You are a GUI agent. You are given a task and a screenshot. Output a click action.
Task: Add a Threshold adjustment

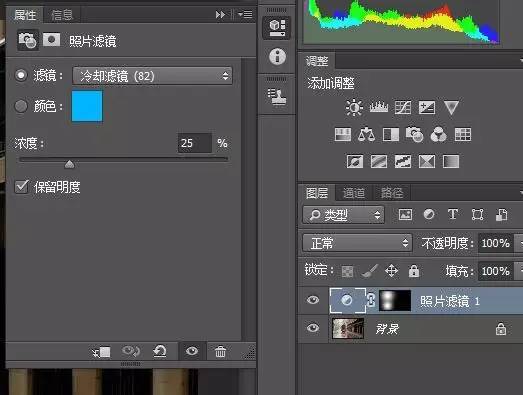point(403,162)
